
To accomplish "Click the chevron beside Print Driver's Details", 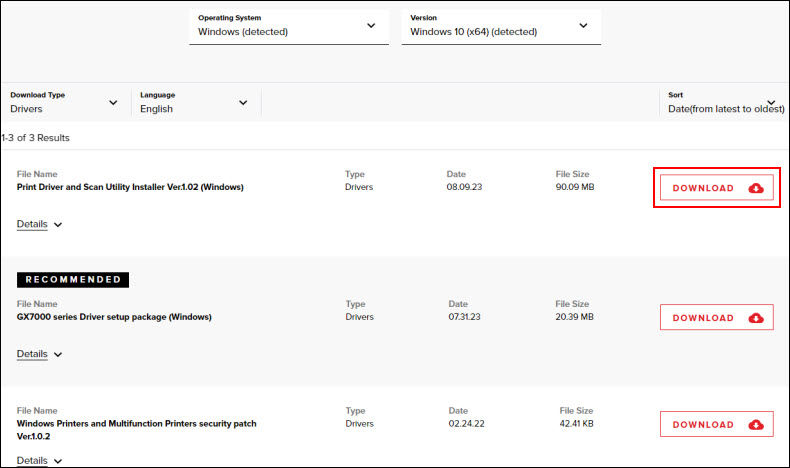I will 58,225.
